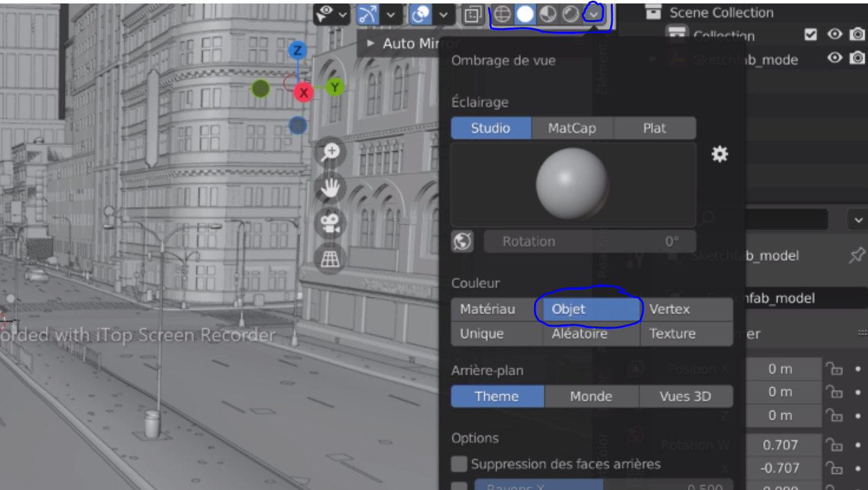Select Plat lighting

tap(655, 128)
